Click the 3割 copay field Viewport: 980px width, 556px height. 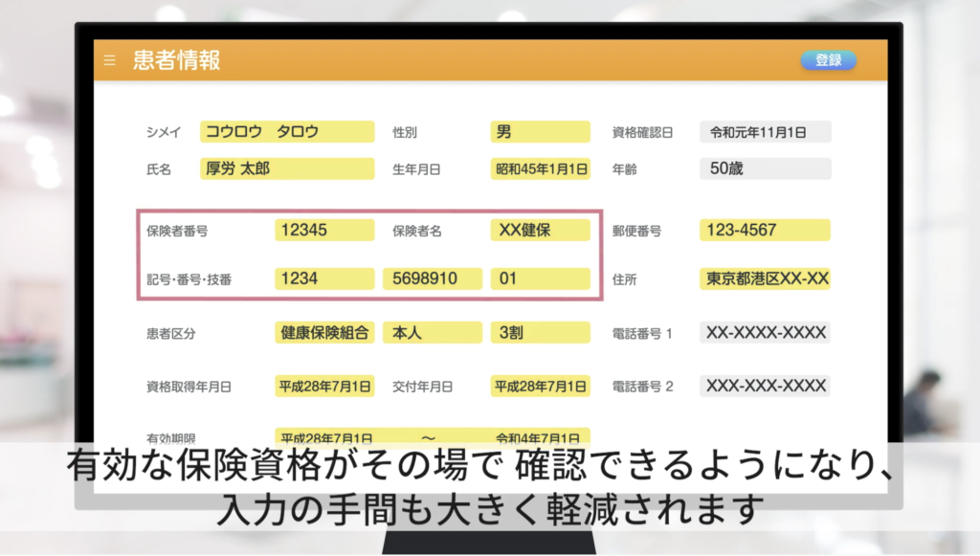pos(541,333)
